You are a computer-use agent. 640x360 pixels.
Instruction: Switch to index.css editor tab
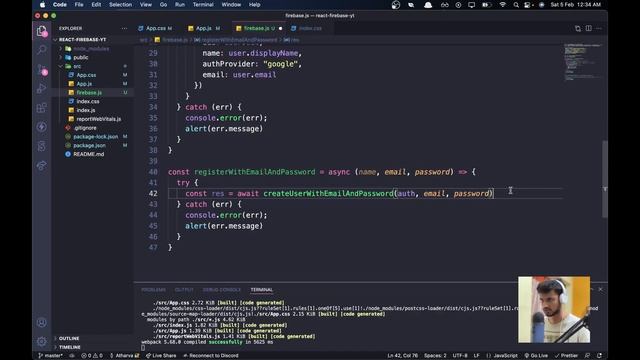point(310,28)
